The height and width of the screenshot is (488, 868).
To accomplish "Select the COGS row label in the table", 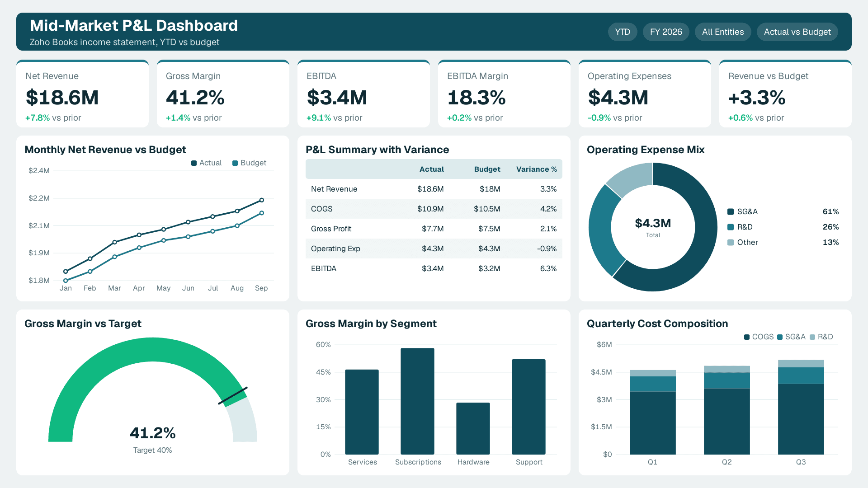I will tap(321, 209).
